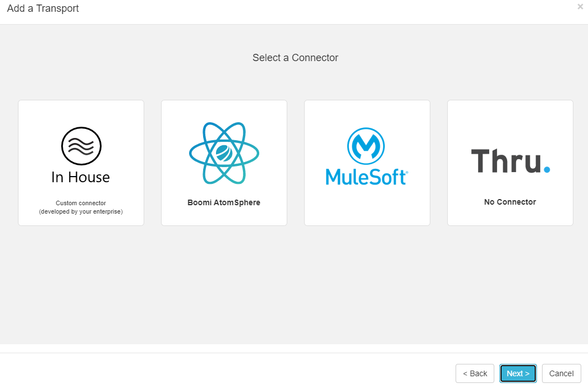This screenshot has width=588, height=388.
Task: Go back with the "< Back" button
Action: (475, 373)
